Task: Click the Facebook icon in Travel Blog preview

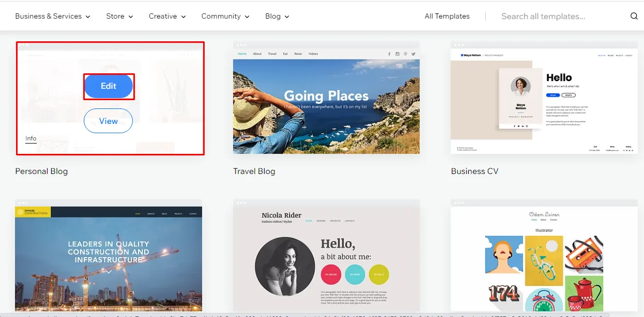Action: click(389, 54)
